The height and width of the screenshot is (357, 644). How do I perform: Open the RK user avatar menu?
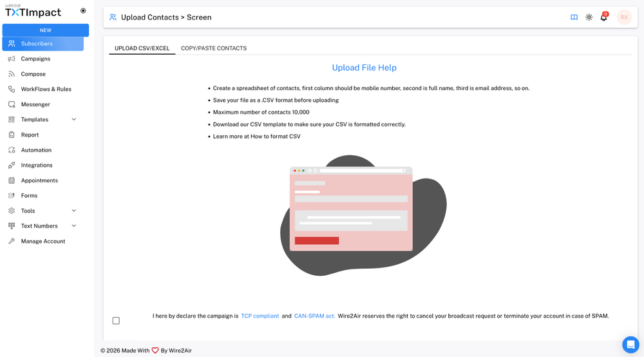pos(624,17)
